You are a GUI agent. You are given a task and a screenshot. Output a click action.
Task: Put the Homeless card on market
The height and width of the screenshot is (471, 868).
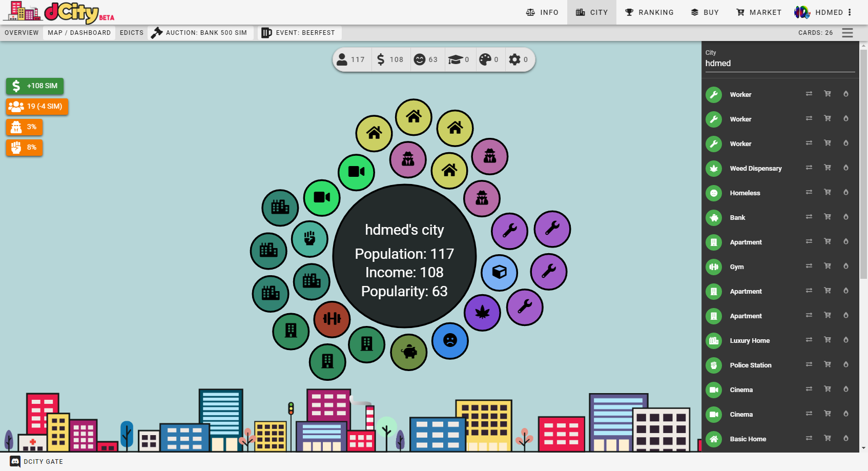click(828, 192)
